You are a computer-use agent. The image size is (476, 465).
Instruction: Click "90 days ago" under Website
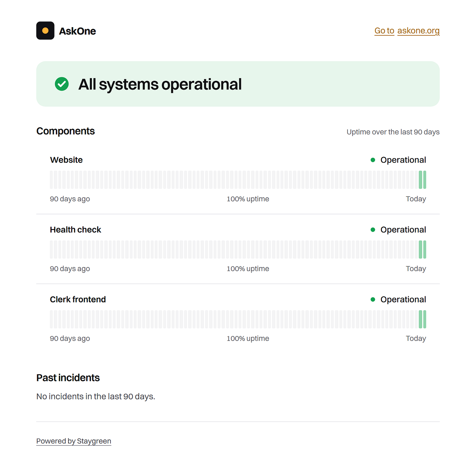tap(70, 199)
